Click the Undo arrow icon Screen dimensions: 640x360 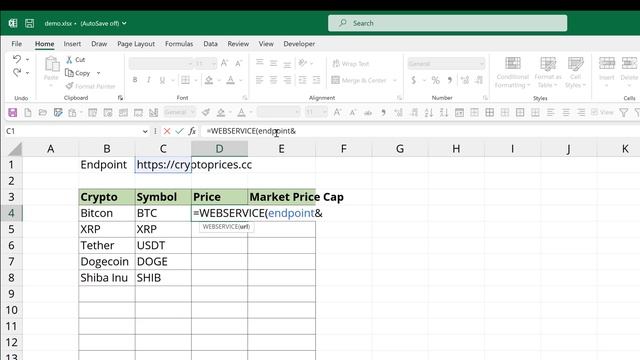click(x=17, y=59)
